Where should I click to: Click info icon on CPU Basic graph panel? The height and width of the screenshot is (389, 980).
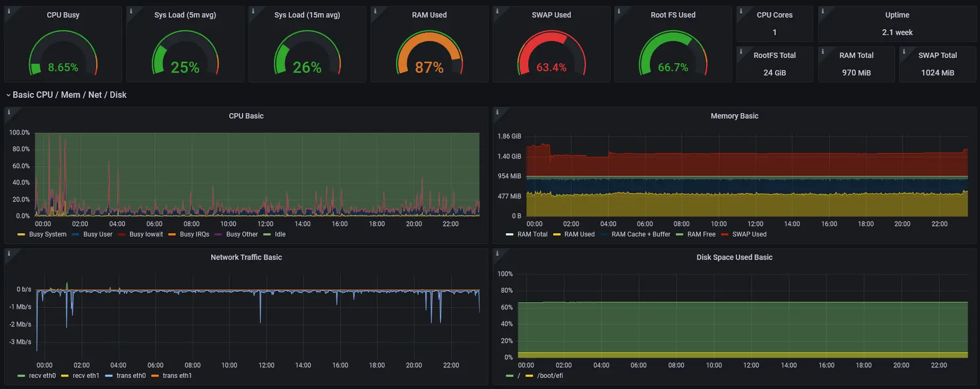point(9,112)
